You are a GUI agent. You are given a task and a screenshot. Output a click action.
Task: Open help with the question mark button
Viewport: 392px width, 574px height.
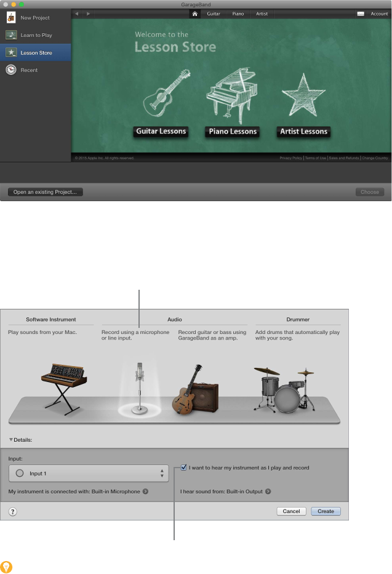(13, 511)
